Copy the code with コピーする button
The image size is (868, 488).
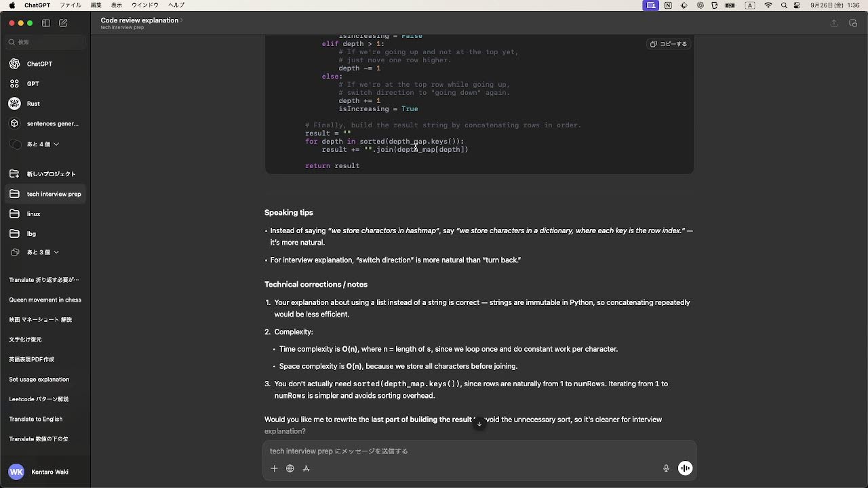[669, 44]
